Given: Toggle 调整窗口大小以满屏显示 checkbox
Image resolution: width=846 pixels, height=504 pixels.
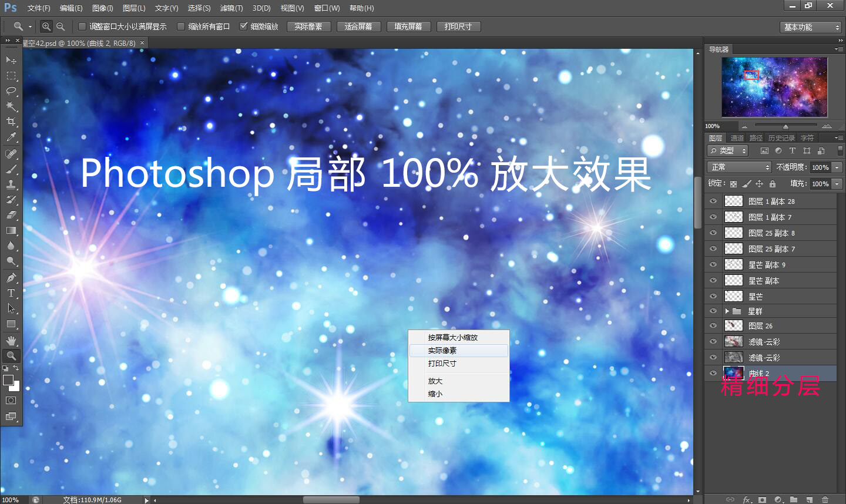Looking at the screenshot, I should [82, 26].
